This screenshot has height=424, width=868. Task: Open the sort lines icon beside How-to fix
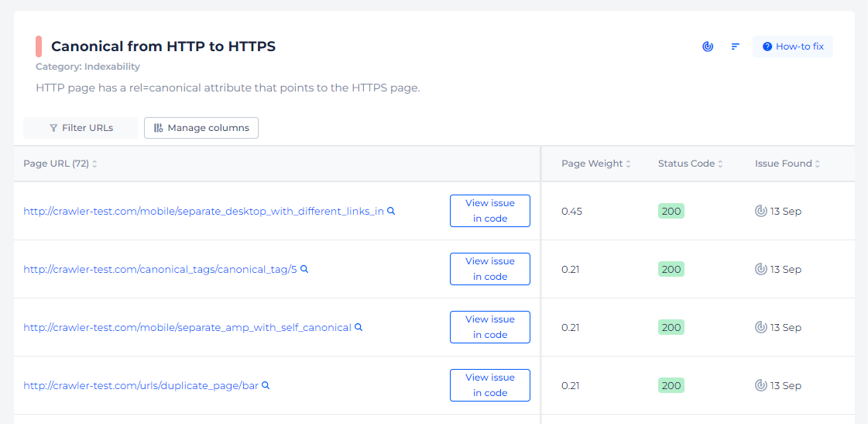pyautogui.click(x=735, y=47)
